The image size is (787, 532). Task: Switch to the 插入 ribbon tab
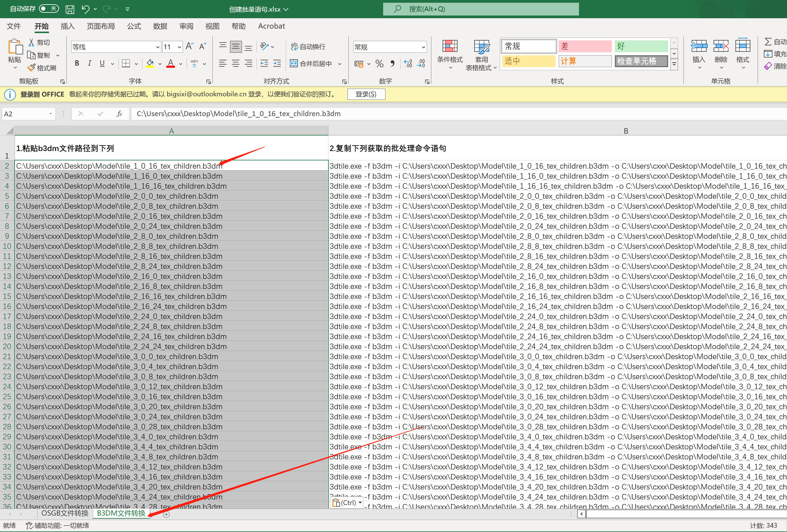coord(68,26)
